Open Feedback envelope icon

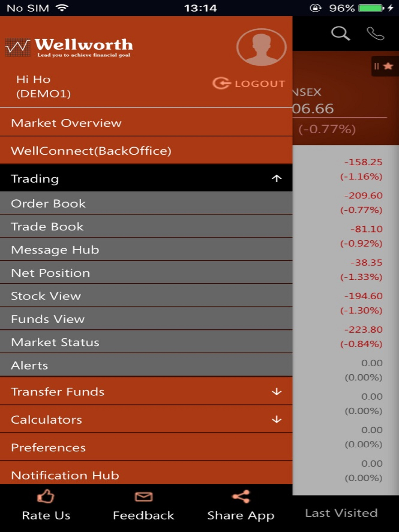click(x=144, y=496)
